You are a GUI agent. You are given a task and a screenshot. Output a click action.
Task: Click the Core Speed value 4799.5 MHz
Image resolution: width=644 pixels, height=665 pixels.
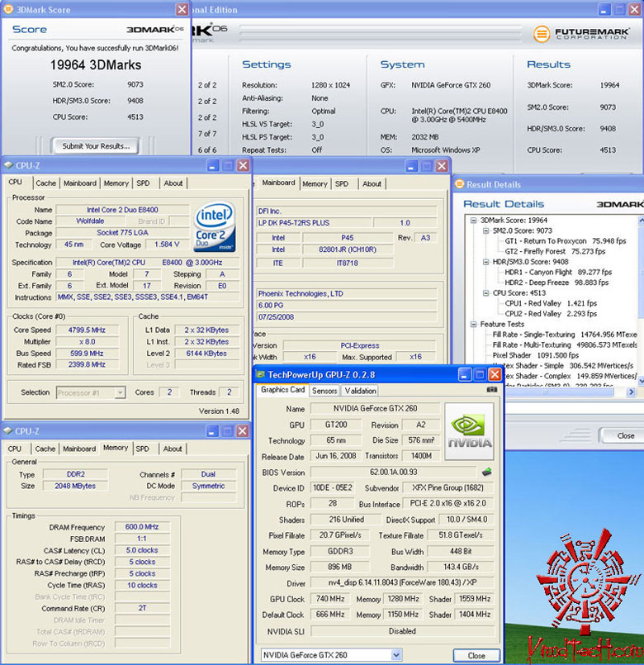(x=87, y=330)
